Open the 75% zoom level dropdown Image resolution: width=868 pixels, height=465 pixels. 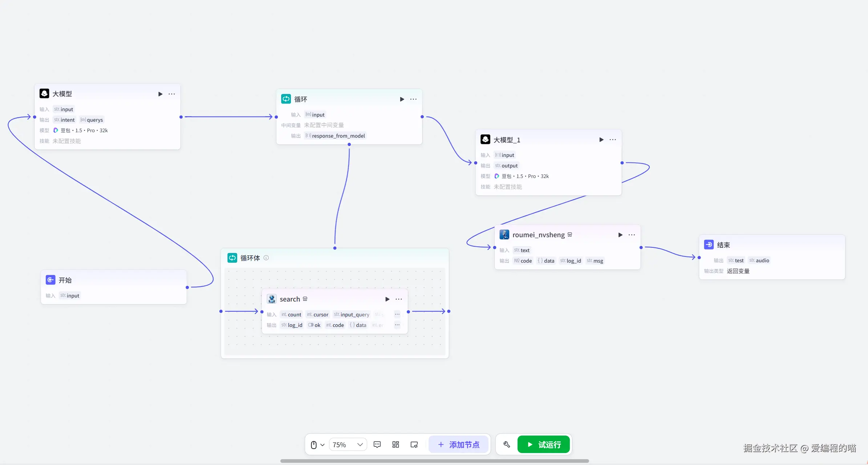point(348,445)
